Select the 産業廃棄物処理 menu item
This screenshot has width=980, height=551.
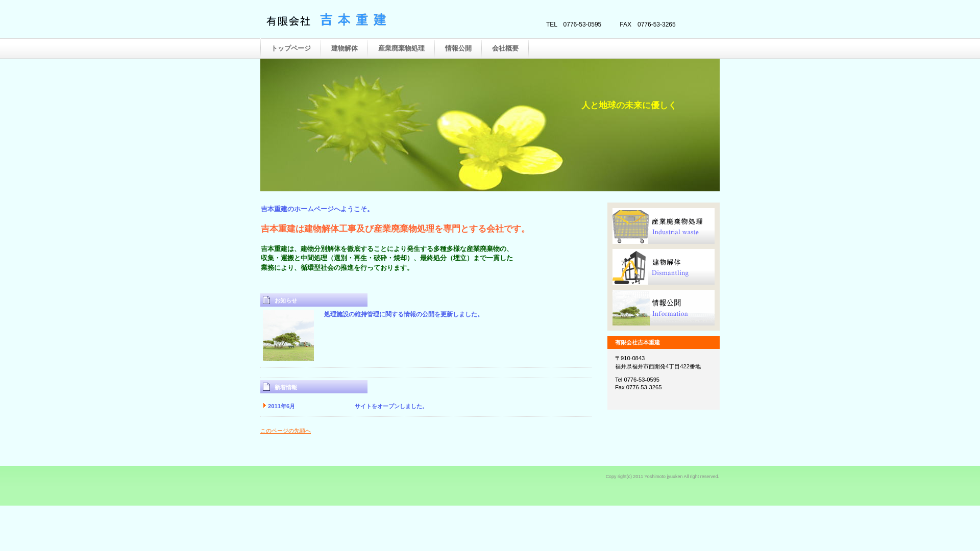pos(402,48)
